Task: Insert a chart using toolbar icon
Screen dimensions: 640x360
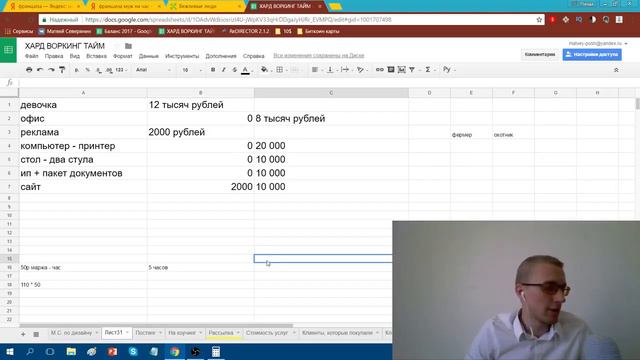Action: point(402,70)
